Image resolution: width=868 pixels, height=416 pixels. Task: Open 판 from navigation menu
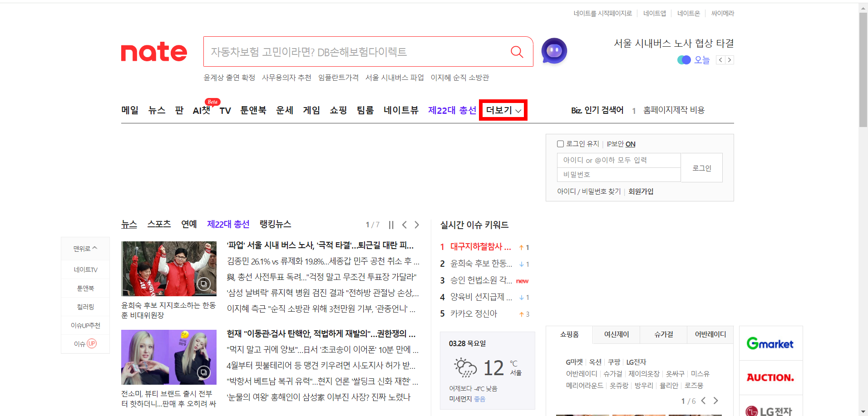click(x=179, y=110)
